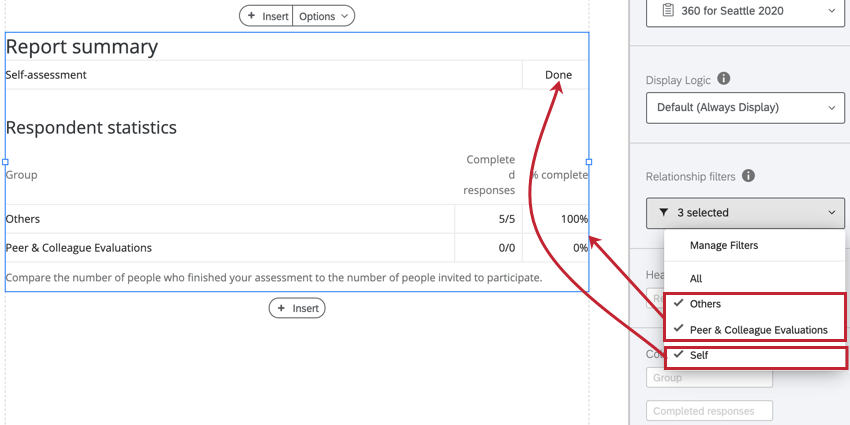Collapse the 3 selected filters dropdown
Screen dimensions: 850x425
(x=745, y=213)
